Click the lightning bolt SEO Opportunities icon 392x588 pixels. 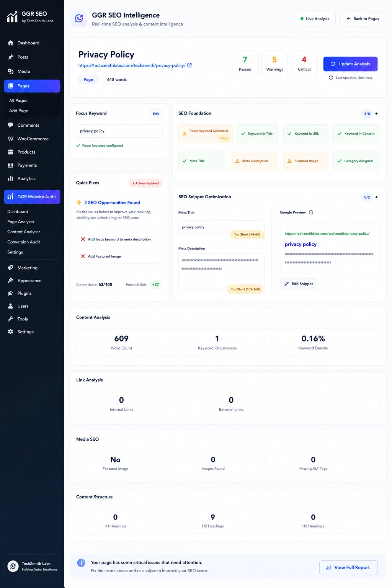point(79,203)
